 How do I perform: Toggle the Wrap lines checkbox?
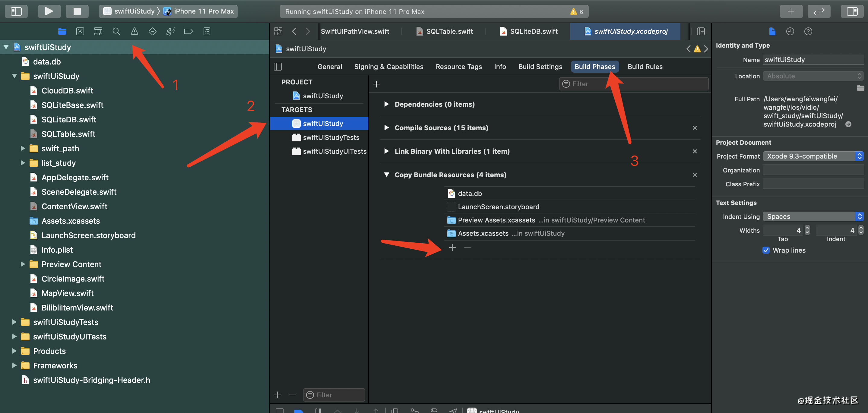(766, 250)
